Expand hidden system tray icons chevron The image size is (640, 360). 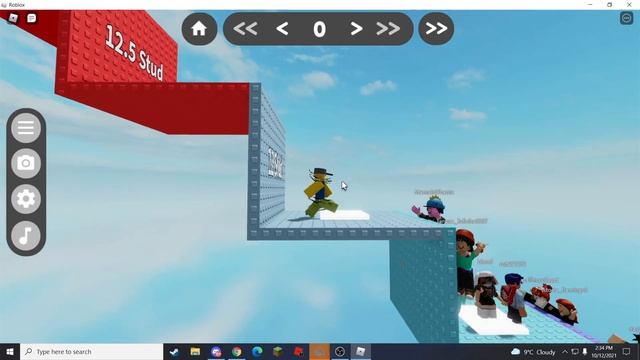(565, 352)
